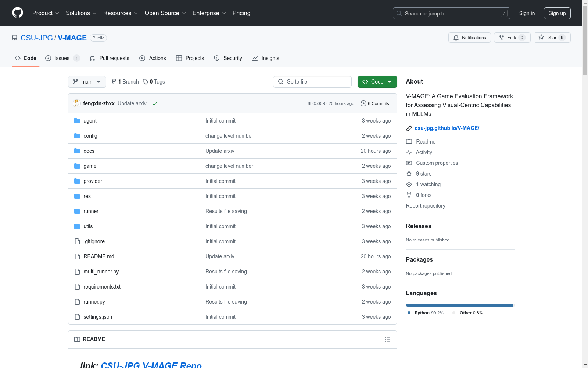Switch to the Actions tab
588x368 pixels.
pyautogui.click(x=153, y=58)
